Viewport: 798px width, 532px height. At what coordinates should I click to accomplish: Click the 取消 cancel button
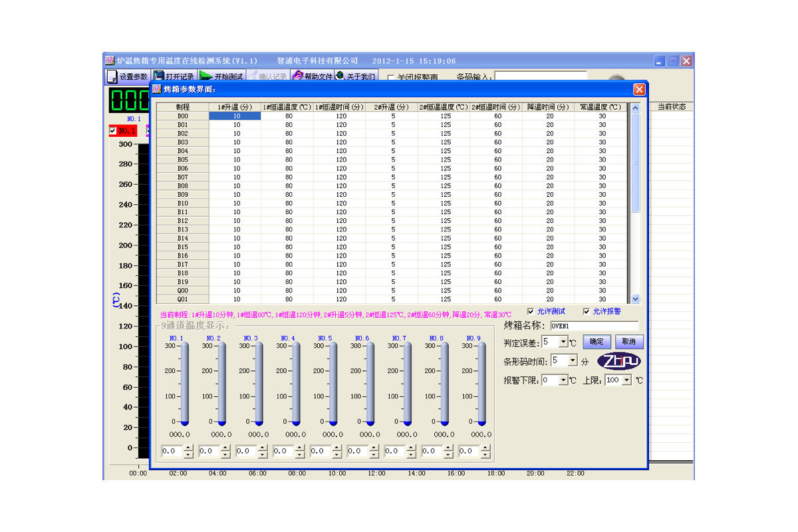click(x=628, y=342)
